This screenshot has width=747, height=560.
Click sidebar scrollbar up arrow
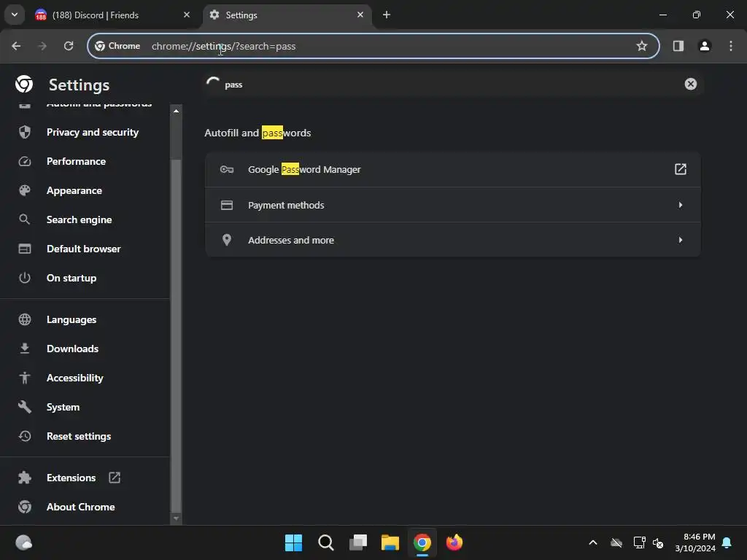tap(176, 111)
